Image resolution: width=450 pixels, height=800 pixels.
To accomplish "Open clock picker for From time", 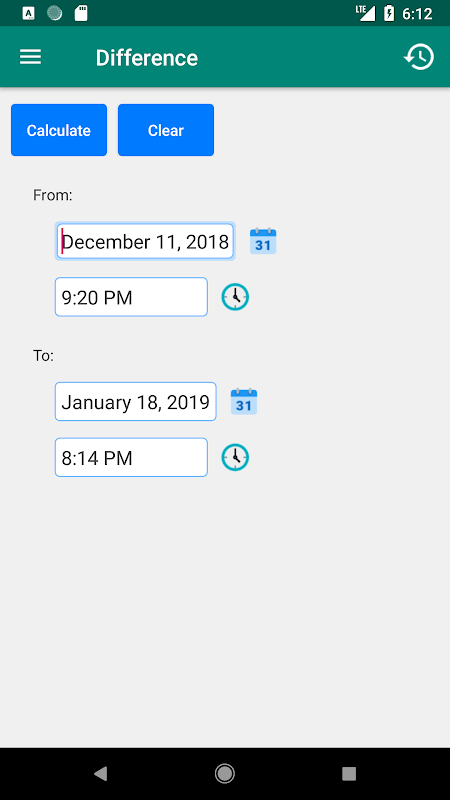I will click(x=235, y=297).
